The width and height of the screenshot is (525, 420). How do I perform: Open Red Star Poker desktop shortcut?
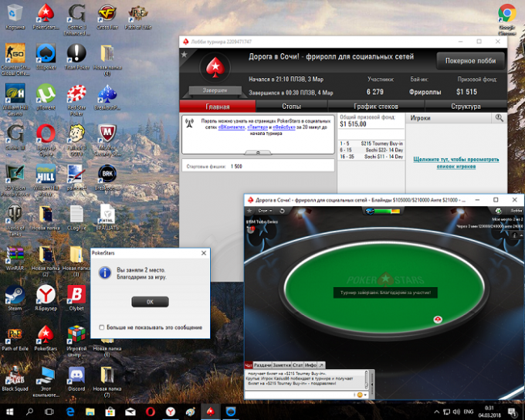point(76,100)
